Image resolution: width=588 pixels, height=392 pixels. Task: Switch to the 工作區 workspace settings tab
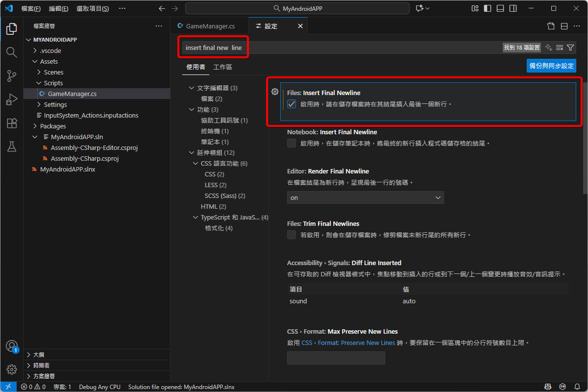pos(222,67)
